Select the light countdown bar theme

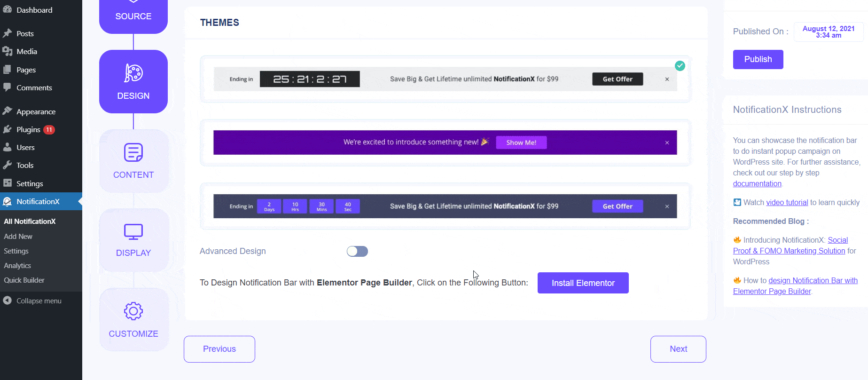[x=445, y=79]
